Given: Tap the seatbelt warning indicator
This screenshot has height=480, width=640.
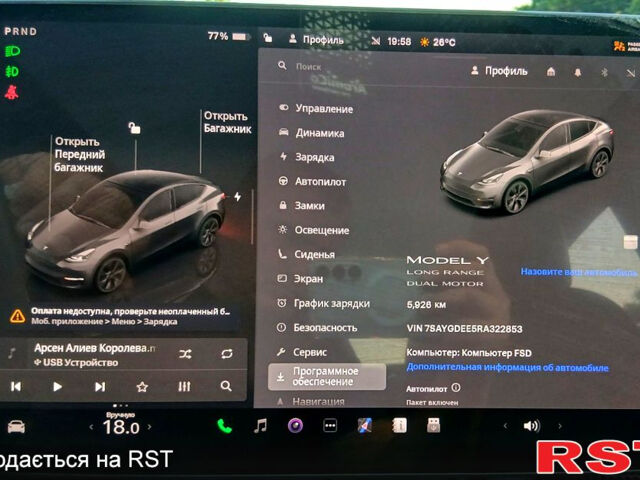Looking at the screenshot, I should tap(11, 93).
